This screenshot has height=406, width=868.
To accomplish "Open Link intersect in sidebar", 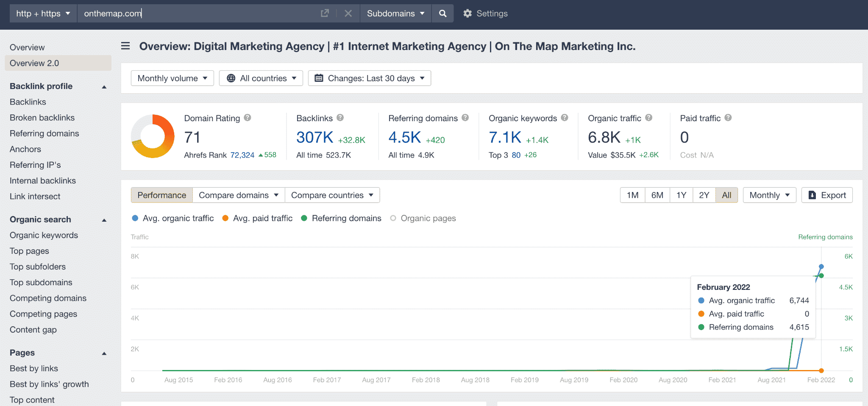I will pyautogui.click(x=35, y=196).
